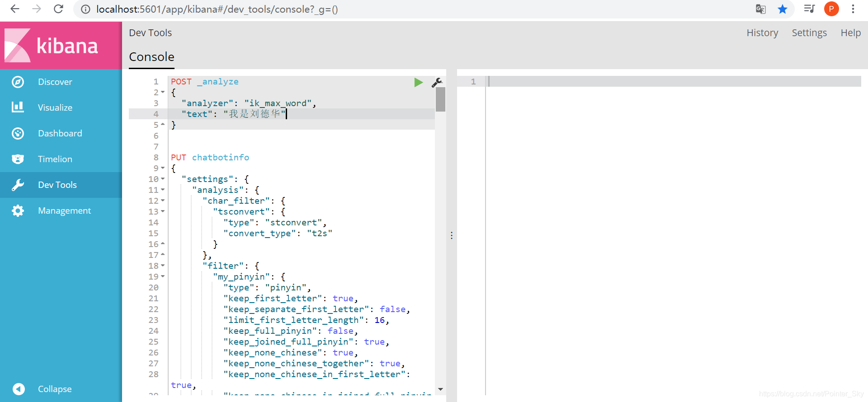The image size is (868, 402).
Task: Click the Visualize bar chart icon
Action: 18,108
